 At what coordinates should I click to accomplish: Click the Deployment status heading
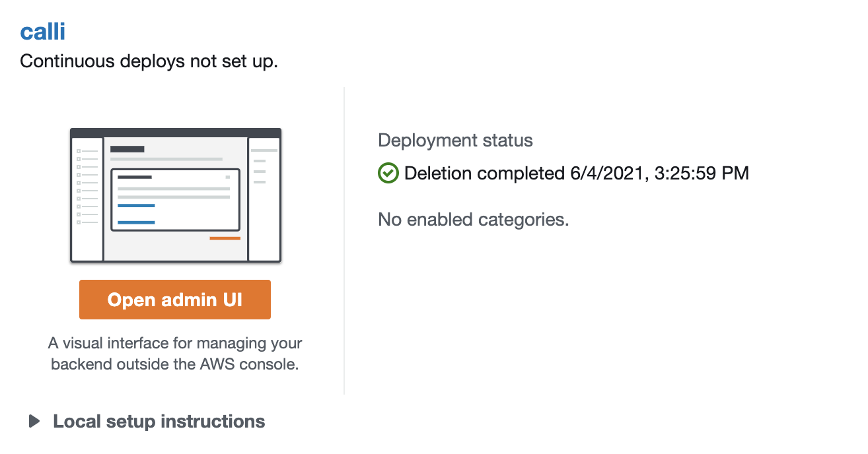pyautogui.click(x=454, y=140)
